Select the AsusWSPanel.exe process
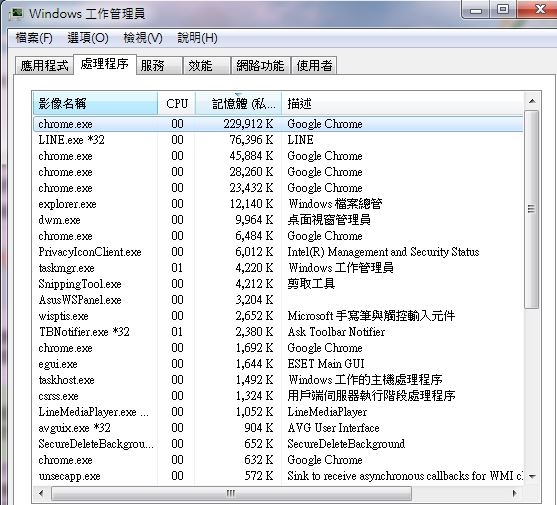557x505 pixels. tap(278, 300)
